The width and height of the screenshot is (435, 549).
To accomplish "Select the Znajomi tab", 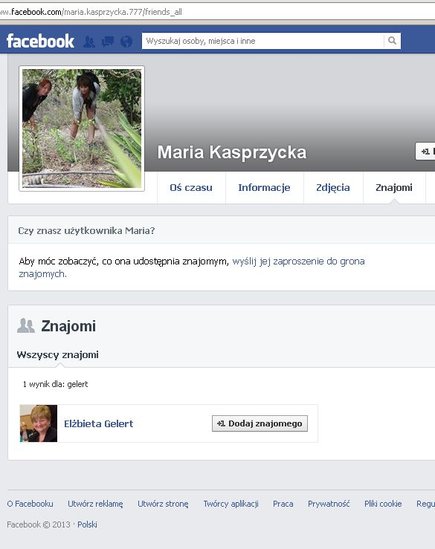I will (394, 188).
